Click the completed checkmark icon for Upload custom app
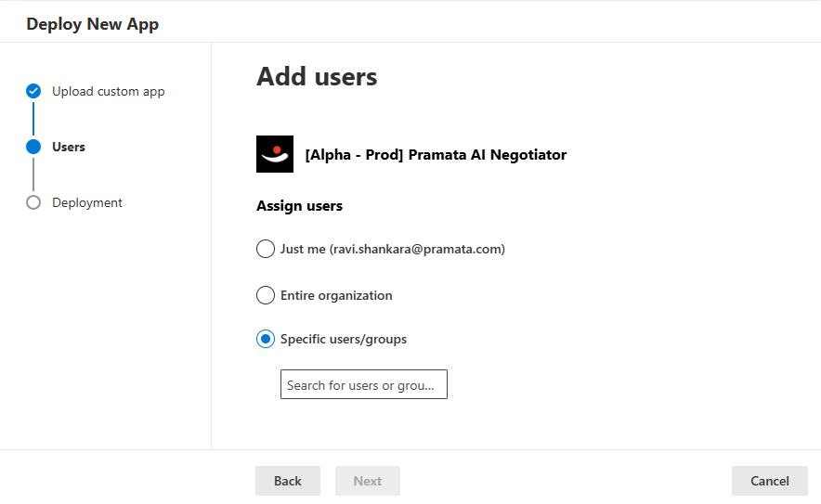The image size is (821, 504). pos(33,91)
